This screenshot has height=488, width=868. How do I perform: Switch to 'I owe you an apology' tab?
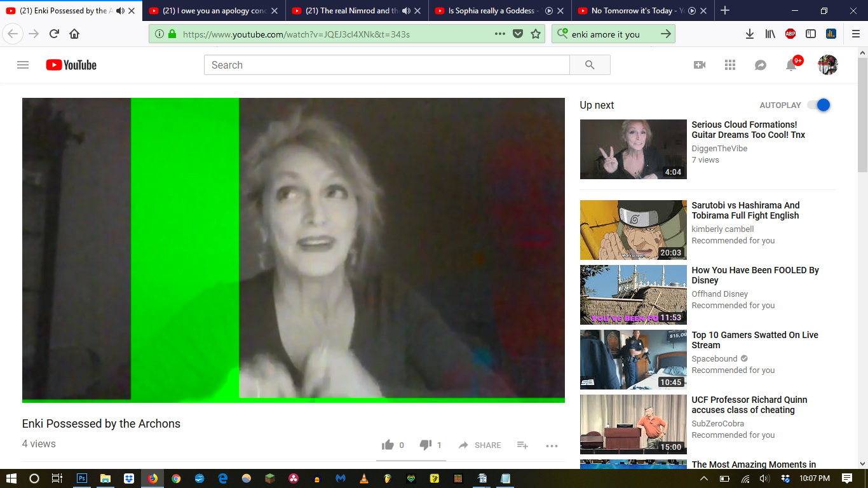point(214,11)
